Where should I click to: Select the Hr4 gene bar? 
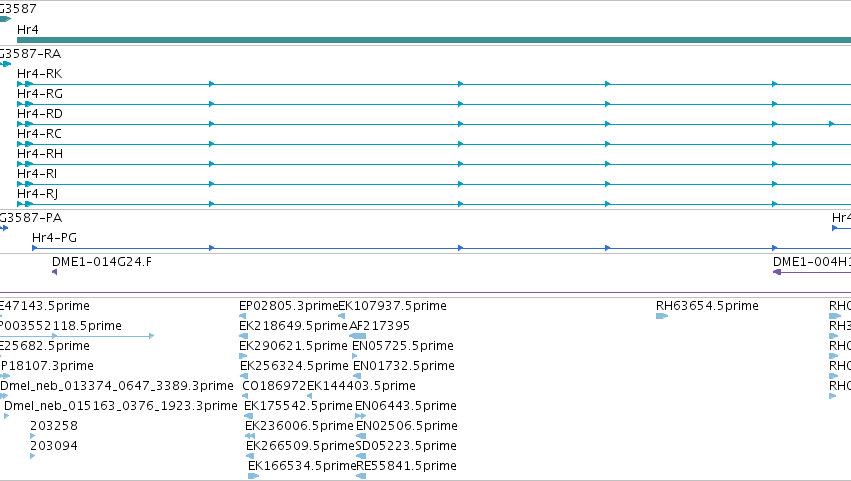click(x=434, y=40)
